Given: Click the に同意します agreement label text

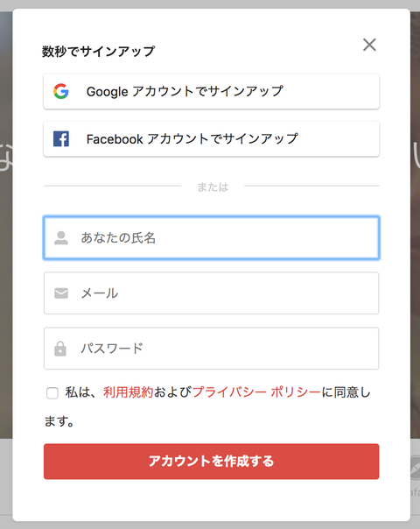Looking at the screenshot, I should (346, 392).
